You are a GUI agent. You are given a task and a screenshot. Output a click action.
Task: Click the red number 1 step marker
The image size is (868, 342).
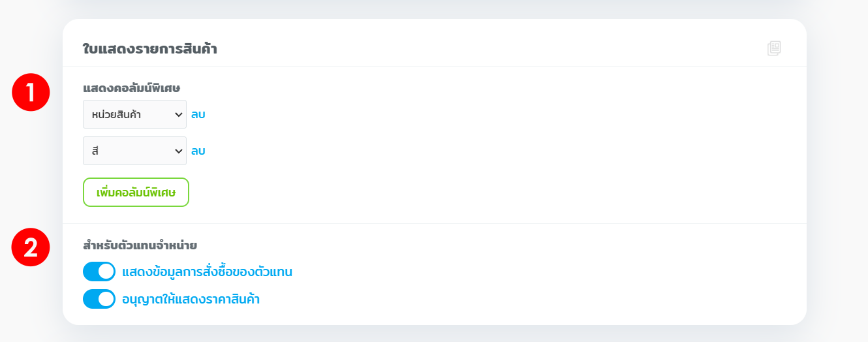coord(31,93)
